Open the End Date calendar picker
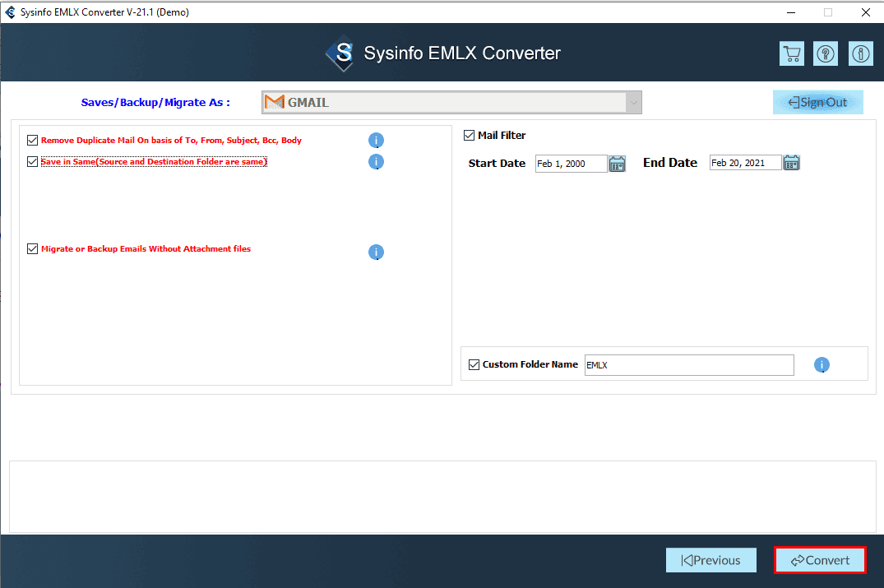The width and height of the screenshot is (884, 588). pos(791,163)
